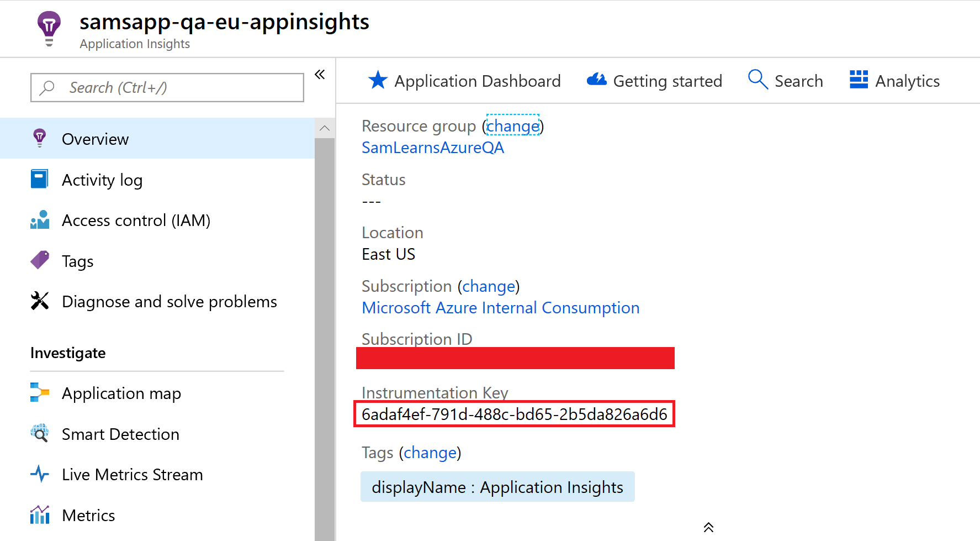This screenshot has height=541, width=980.
Task: Open the Overview menu item
Action: [x=95, y=139]
